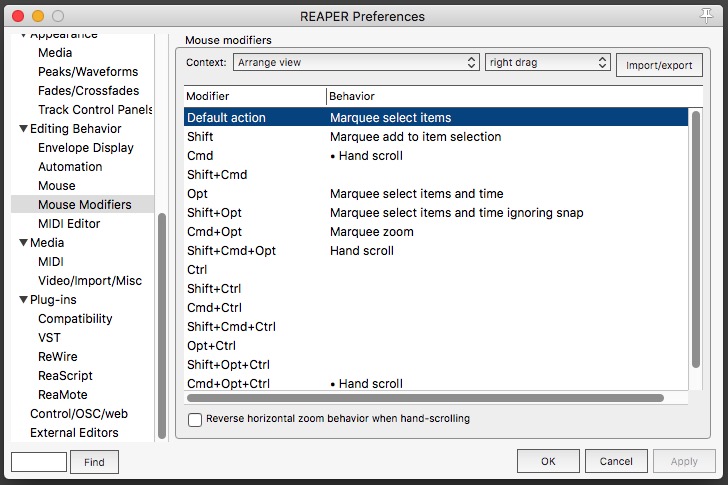
Task: Select the Shift modifier row
Action: (436, 137)
